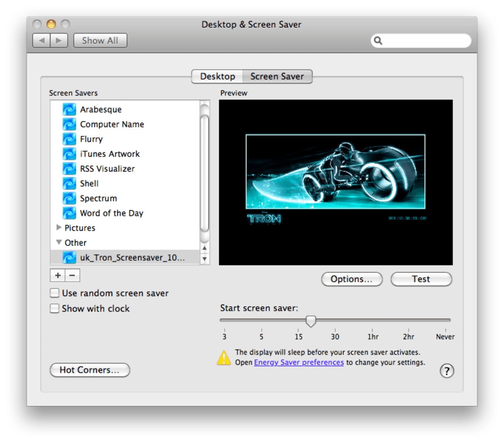This screenshot has width=504, height=443.
Task: Click the screen saver list scrollbar thumb
Action: pyautogui.click(x=205, y=173)
